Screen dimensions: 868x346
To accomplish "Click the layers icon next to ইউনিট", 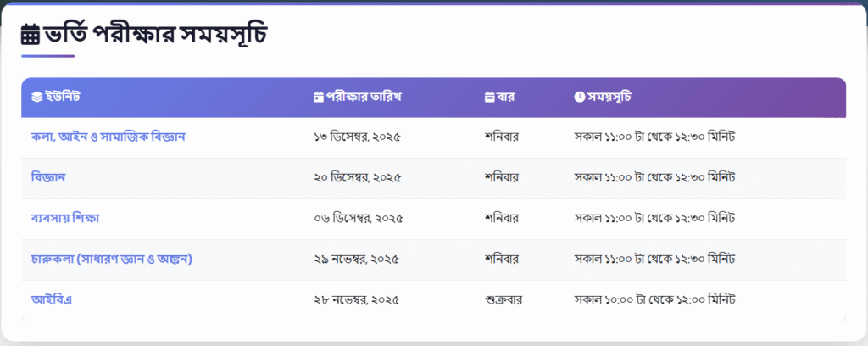I will point(36,98).
